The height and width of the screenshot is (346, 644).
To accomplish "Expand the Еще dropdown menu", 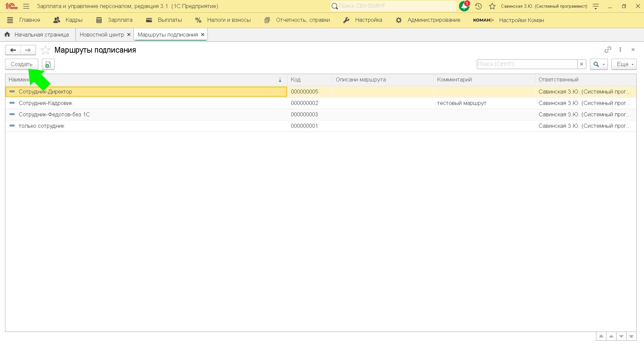I will [624, 64].
